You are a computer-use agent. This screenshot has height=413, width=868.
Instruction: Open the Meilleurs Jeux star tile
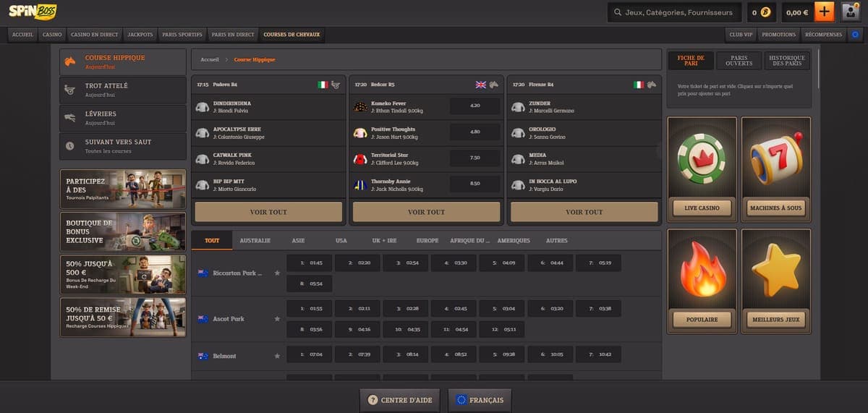pos(775,281)
